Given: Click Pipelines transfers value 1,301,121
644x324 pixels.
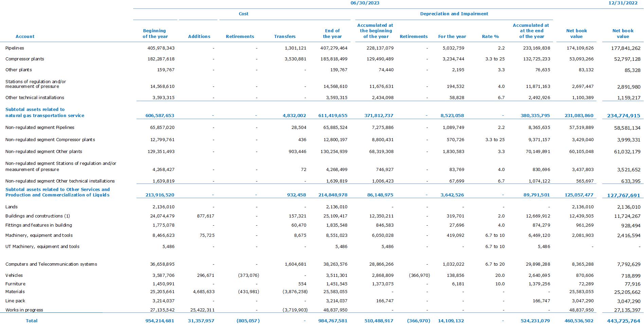Looking at the screenshot, I should tap(296, 48).
